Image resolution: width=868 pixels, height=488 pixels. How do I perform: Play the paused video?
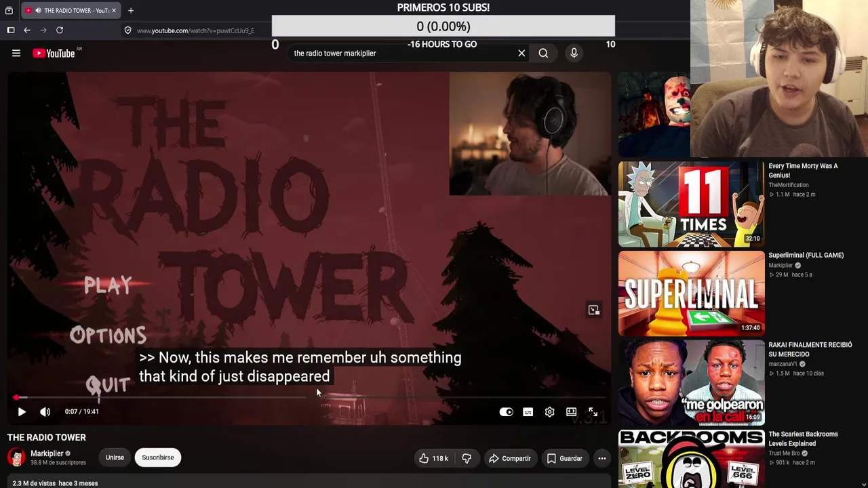(22, 411)
